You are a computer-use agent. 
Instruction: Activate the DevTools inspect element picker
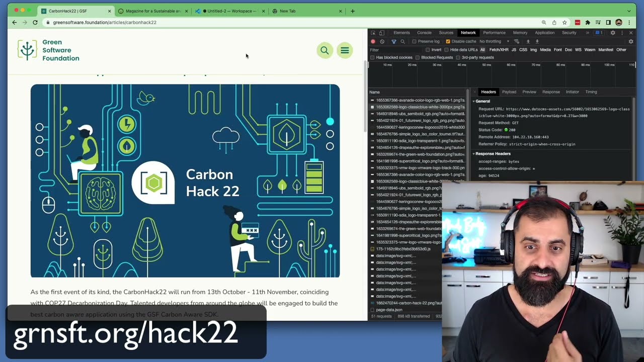click(373, 33)
